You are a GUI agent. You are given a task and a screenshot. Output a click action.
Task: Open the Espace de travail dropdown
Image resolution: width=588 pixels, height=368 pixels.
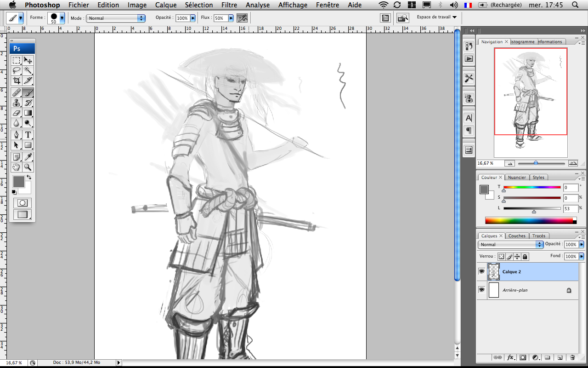point(437,17)
